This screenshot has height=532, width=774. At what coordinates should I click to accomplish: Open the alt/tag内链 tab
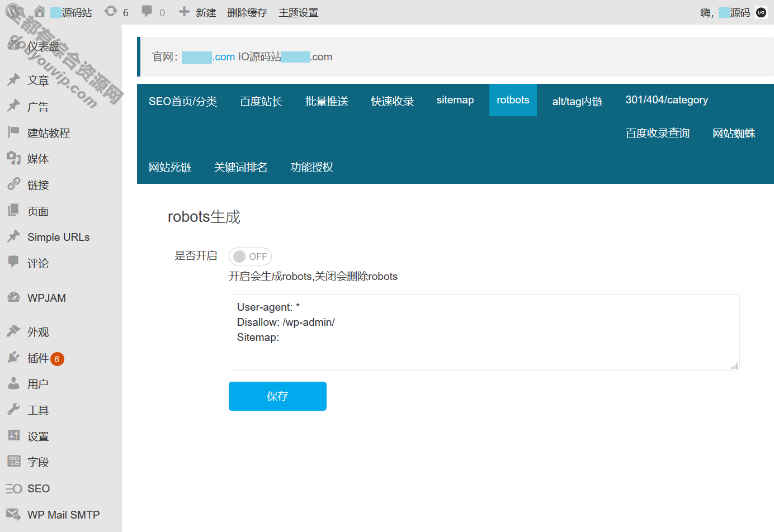pos(577,101)
